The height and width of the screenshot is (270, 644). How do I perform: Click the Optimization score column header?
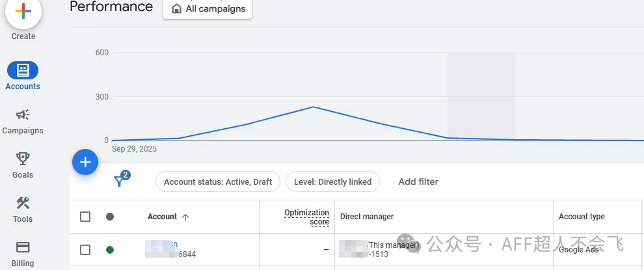pyautogui.click(x=307, y=217)
